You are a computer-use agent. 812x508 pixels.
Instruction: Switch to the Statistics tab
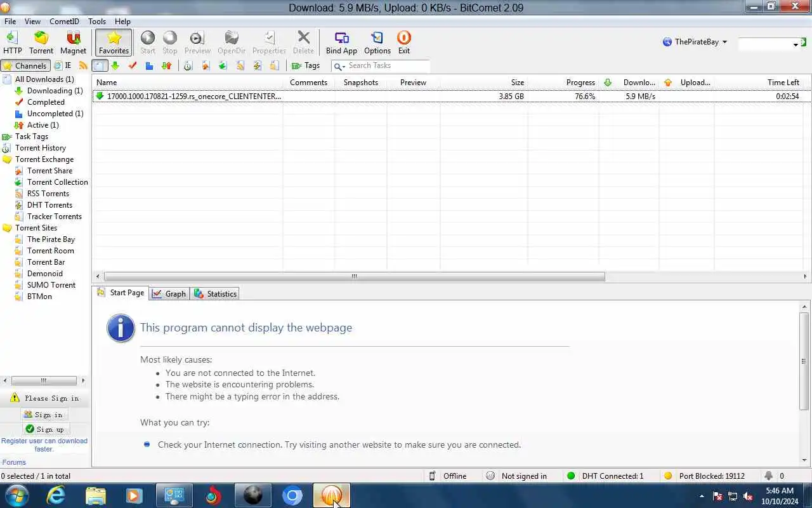point(216,293)
